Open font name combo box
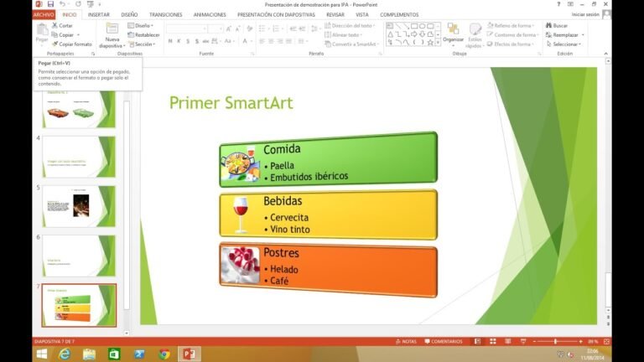The image size is (644, 362). point(186,28)
